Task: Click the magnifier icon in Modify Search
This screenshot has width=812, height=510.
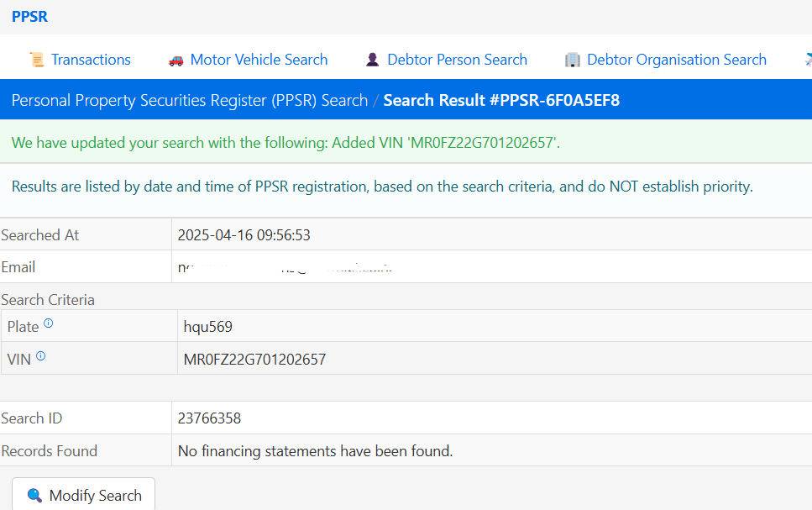Action: (34, 496)
